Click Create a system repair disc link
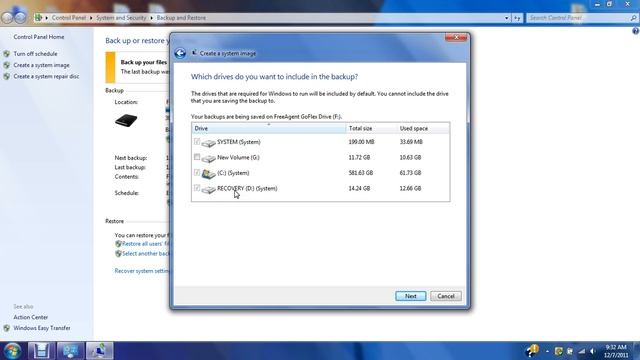640x360 pixels. (46, 76)
